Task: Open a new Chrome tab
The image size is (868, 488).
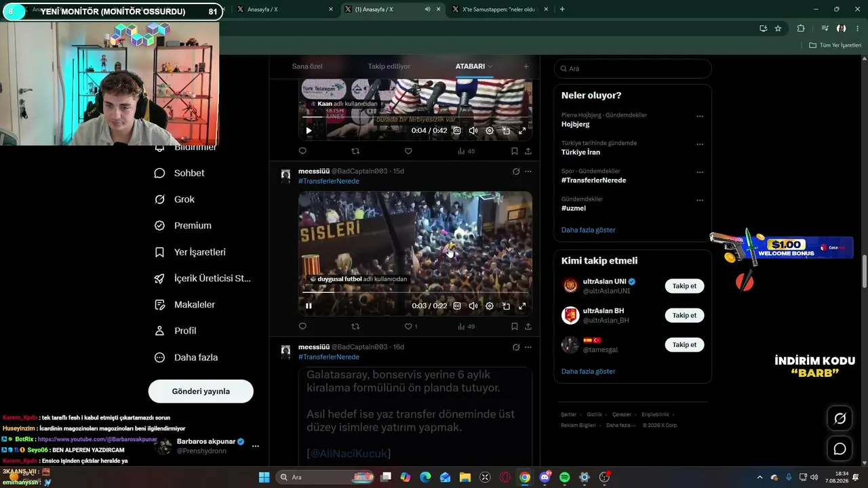Action: tap(562, 9)
